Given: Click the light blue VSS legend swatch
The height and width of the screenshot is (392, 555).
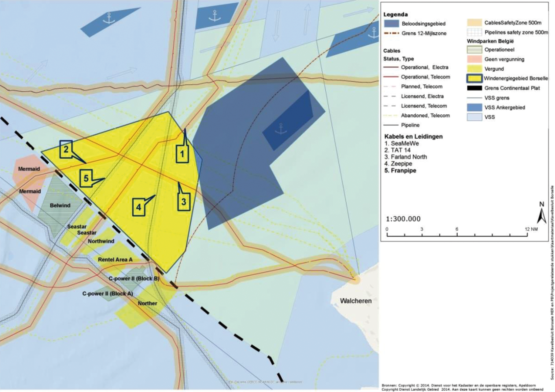Looking at the screenshot, I should (474, 117).
